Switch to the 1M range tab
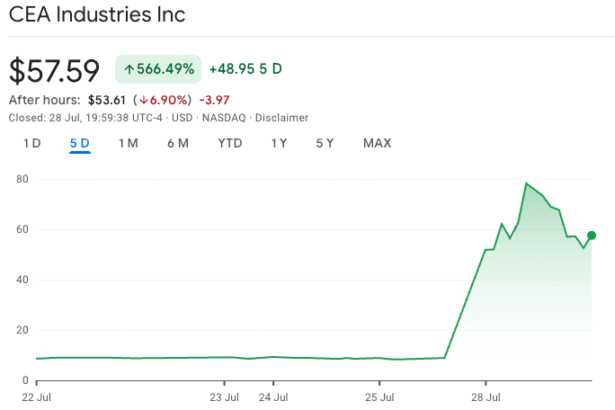Viewport: 615px width, 410px height. (x=128, y=143)
